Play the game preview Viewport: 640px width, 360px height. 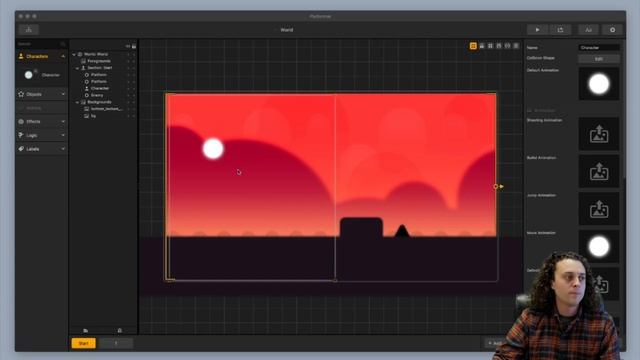point(537,30)
